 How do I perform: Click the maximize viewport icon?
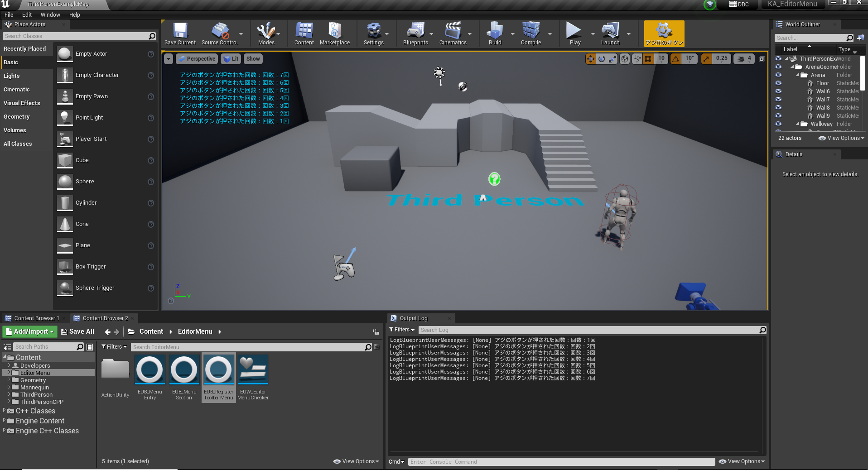[x=762, y=59]
